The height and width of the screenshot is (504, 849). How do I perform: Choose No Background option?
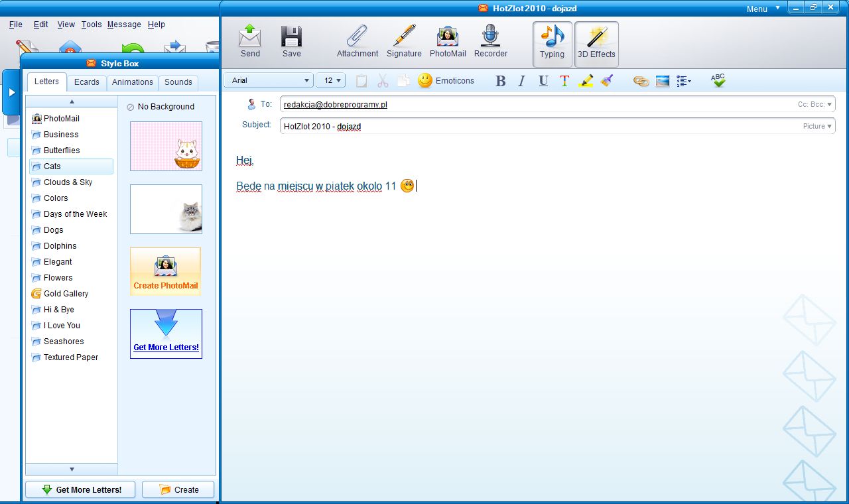point(161,107)
